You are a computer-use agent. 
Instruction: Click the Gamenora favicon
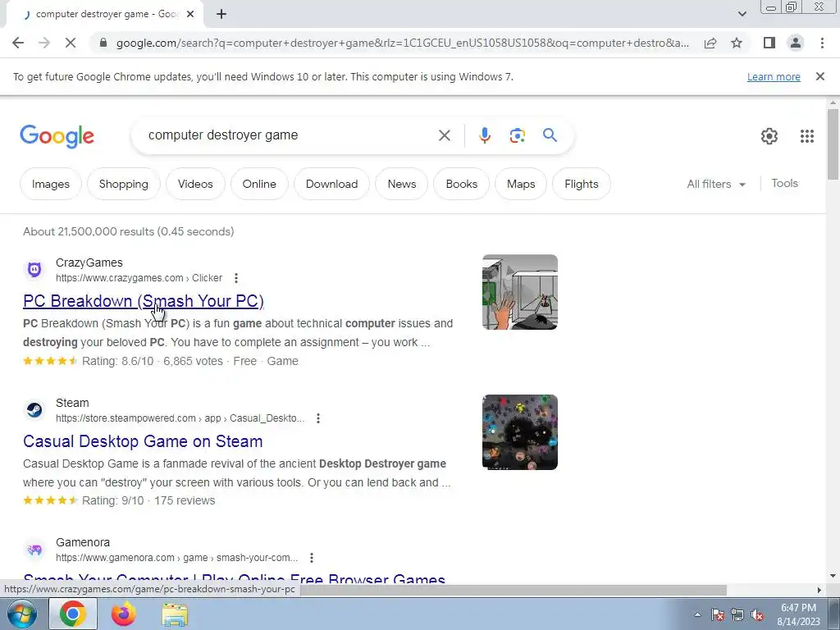click(34, 550)
